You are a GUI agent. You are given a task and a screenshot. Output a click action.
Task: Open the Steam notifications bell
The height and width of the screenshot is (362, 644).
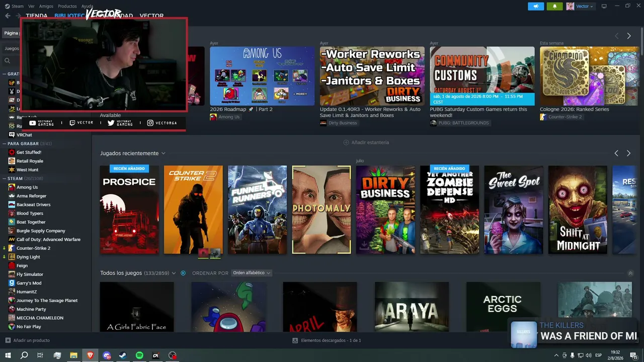(554, 6)
